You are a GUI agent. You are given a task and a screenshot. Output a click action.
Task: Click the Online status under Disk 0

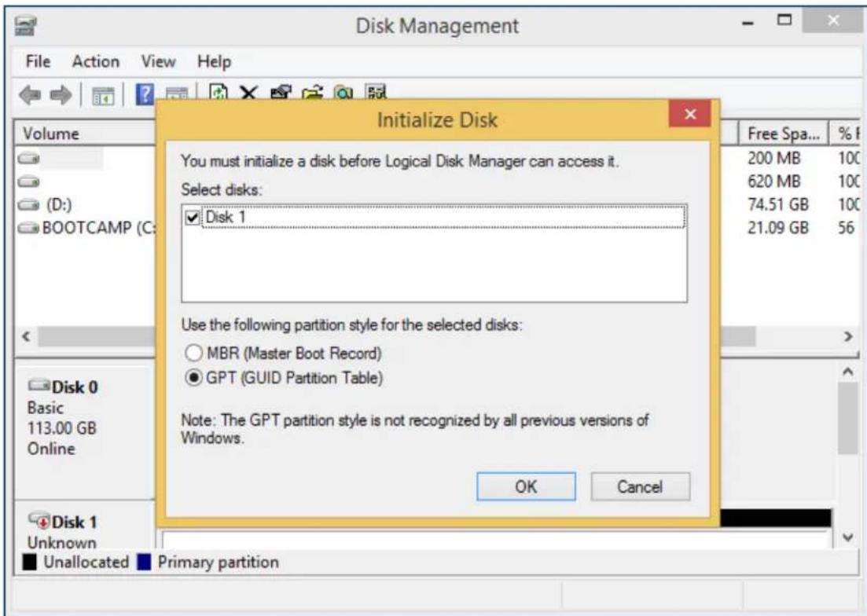(x=51, y=449)
